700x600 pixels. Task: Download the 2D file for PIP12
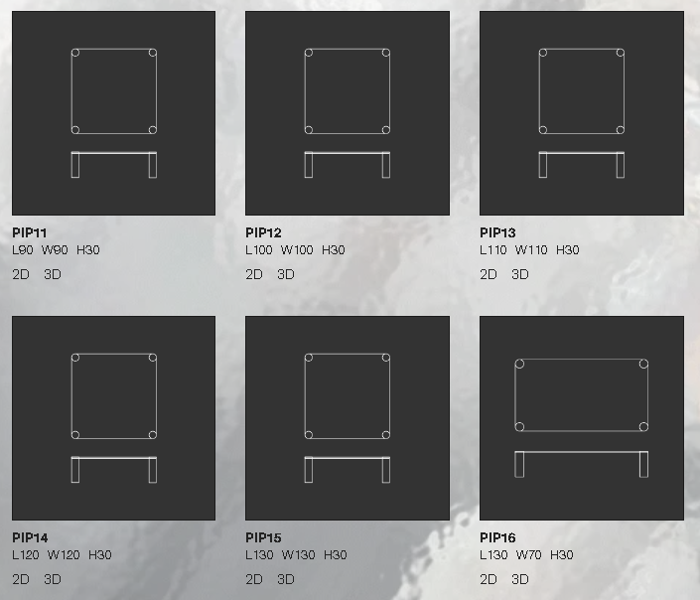(254, 274)
